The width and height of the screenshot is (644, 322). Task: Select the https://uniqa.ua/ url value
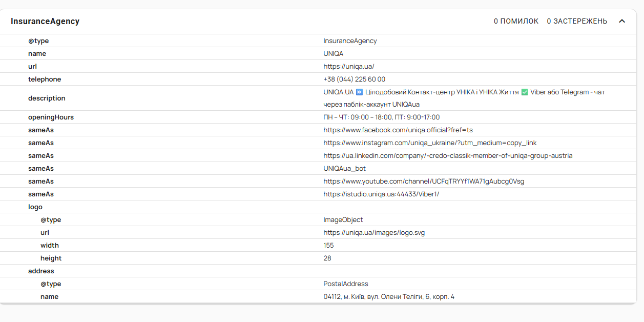tap(348, 66)
